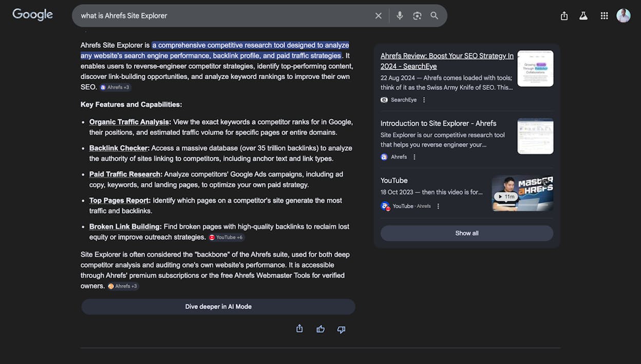Open the Google apps grid
641x364 pixels.
604,16
